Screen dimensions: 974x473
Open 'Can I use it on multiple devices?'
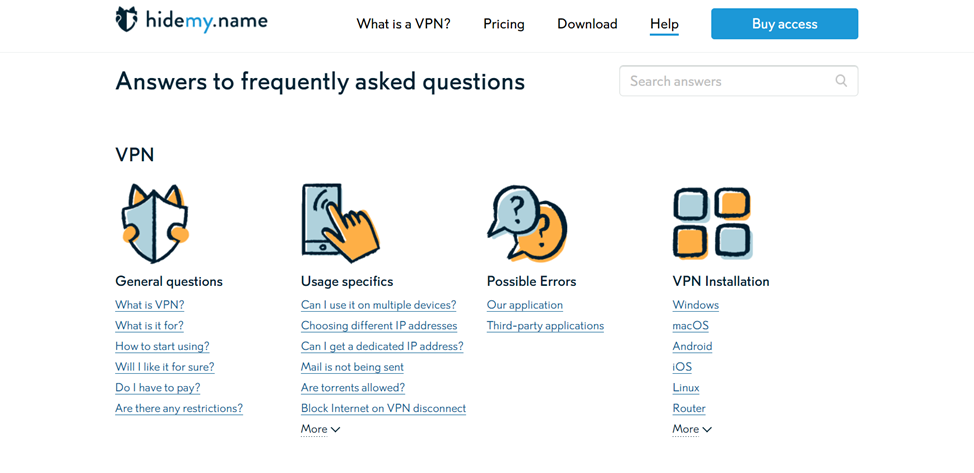(x=378, y=305)
